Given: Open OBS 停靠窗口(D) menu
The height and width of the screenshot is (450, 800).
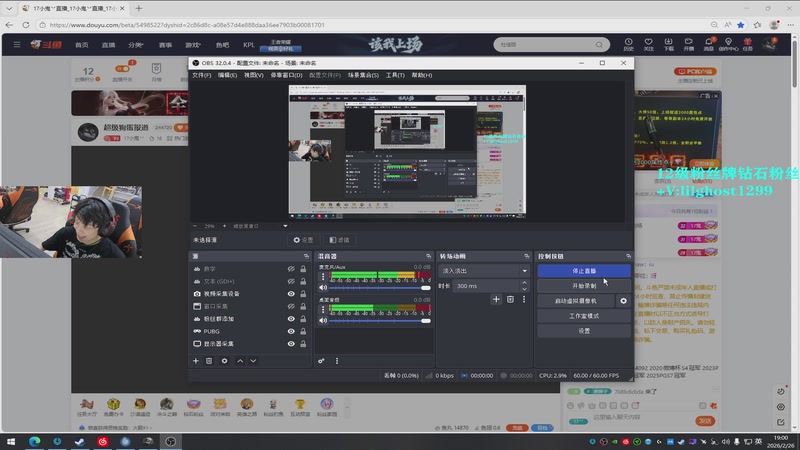Looking at the screenshot, I should point(286,75).
